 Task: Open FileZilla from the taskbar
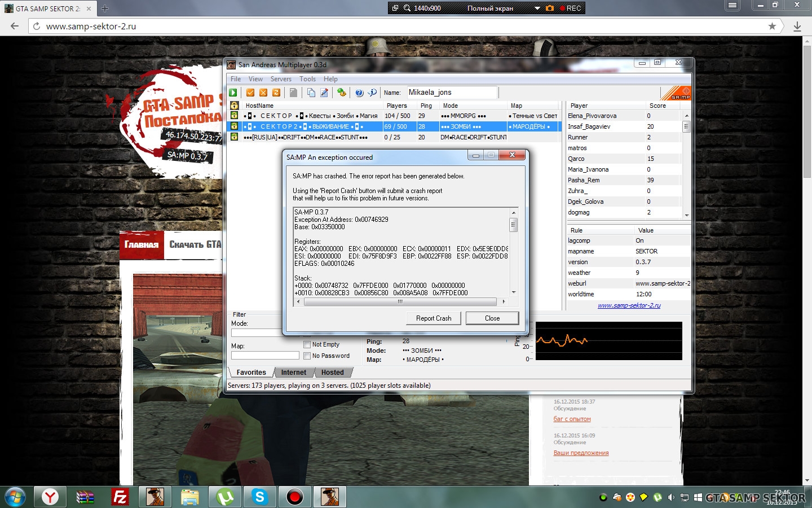coord(120,497)
